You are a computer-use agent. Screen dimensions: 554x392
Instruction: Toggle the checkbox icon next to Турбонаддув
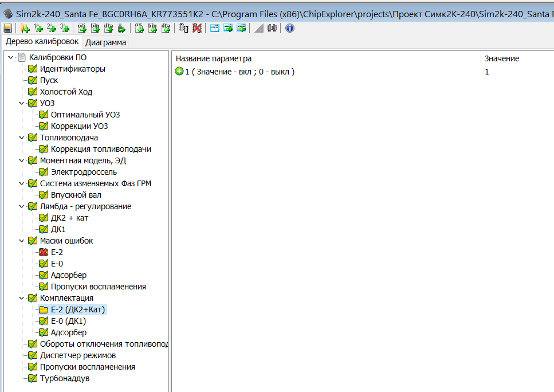point(33,378)
